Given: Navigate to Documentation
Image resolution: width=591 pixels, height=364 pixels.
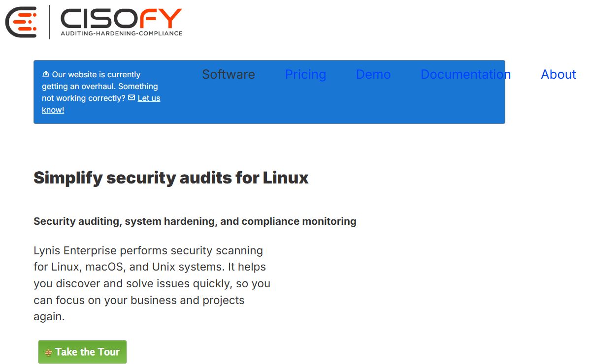Looking at the screenshot, I should (465, 74).
